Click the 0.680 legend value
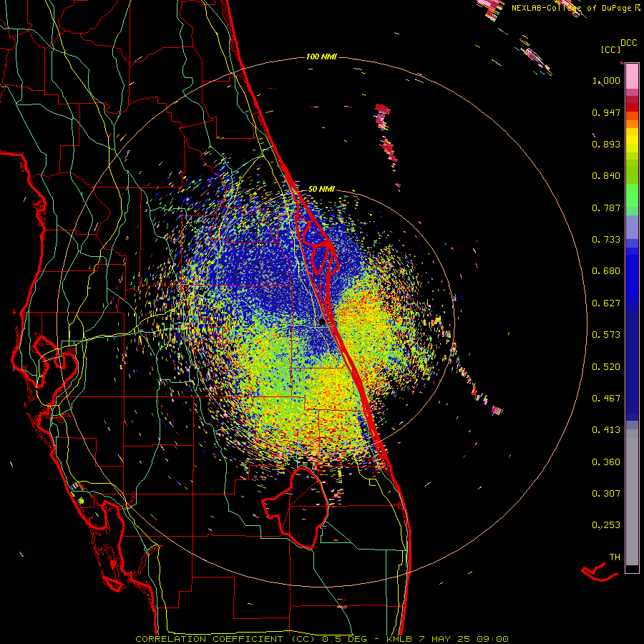The height and width of the screenshot is (644, 644). pos(606,271)
